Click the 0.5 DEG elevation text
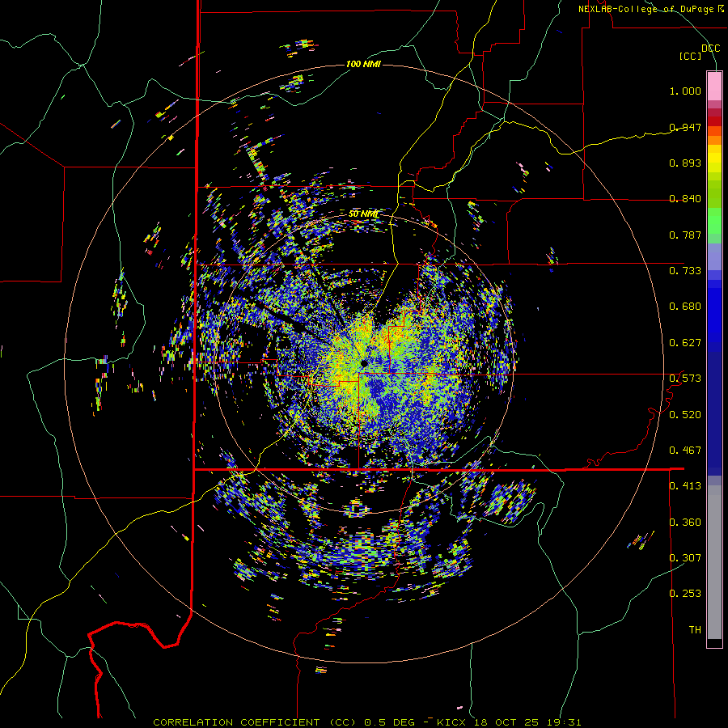 pos(388,722)
